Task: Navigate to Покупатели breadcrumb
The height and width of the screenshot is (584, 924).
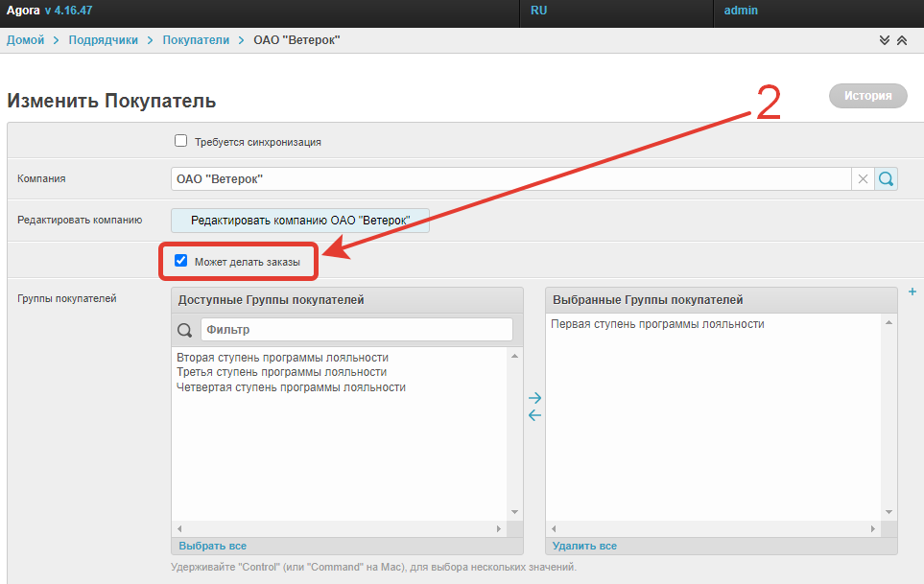Action: (196, 40)
